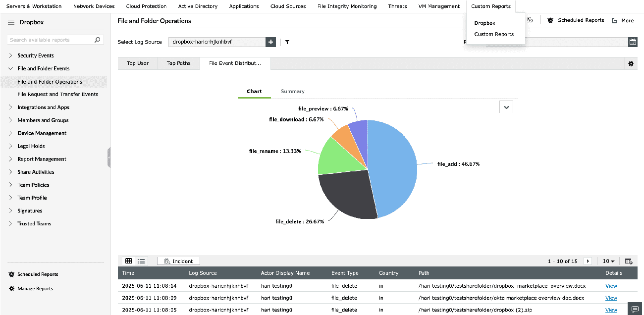Click the report schedule icon near dropdown menu
This screenshot has height=315, width=644.
tap(530, 20)
